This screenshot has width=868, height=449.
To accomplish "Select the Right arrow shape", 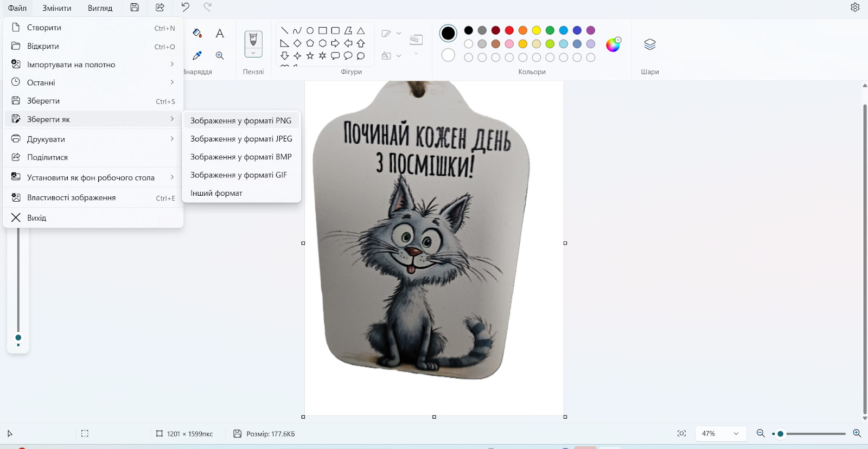I will [335, 43].
